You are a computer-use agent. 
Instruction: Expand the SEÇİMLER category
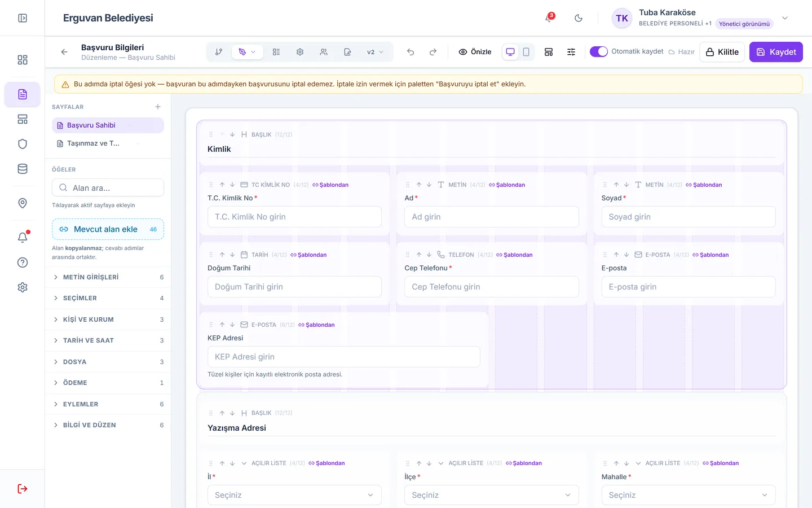pyautogui.click(x=108, y=298)
